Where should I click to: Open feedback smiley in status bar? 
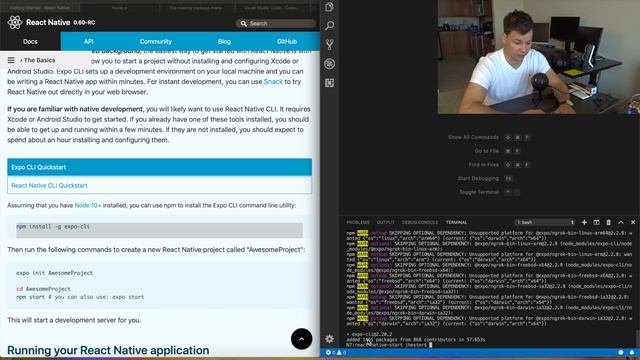[x=620, y=352]
